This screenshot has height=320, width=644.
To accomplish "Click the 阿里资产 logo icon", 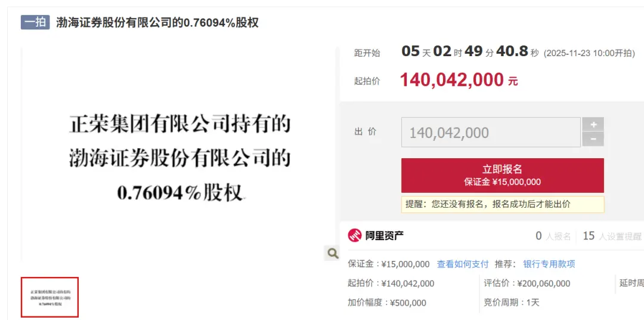I will pyautogui.click(x=355, y=235).
